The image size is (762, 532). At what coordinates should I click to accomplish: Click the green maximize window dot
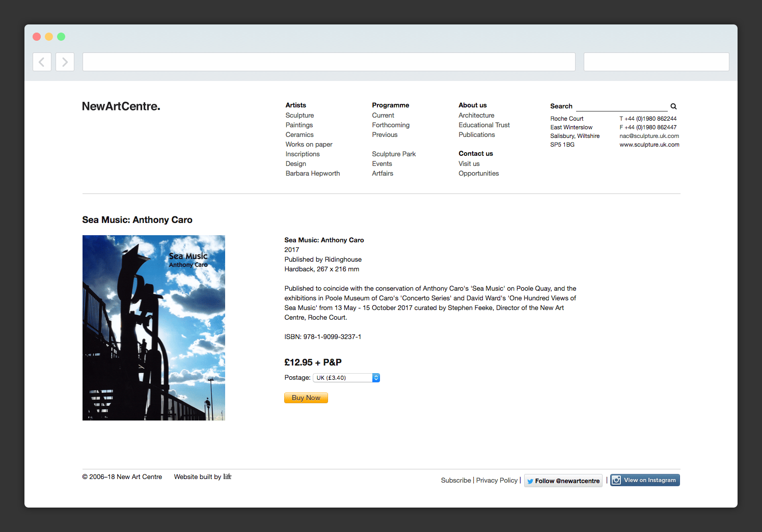[61, 37]
